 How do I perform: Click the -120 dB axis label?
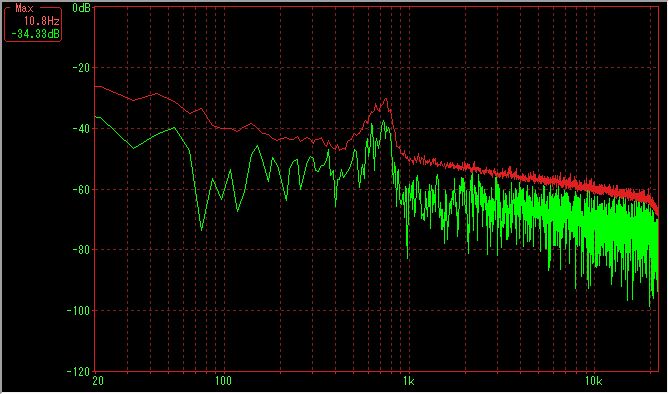click(x=79, y=371)
